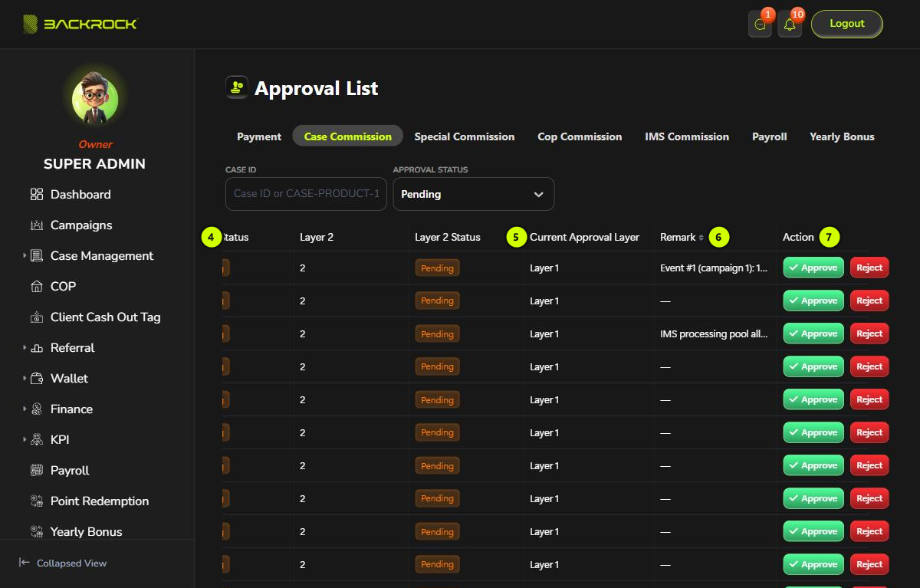Open the chat messages icon with badge 1
Screen dimensions: 920x588
pyautogui.click(x=760, y=25)
